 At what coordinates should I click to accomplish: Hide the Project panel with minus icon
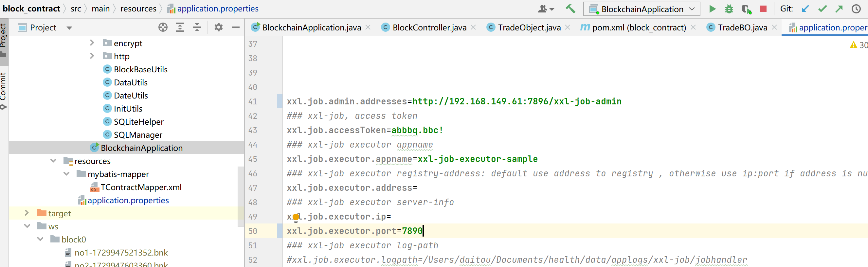click(236, 27)
